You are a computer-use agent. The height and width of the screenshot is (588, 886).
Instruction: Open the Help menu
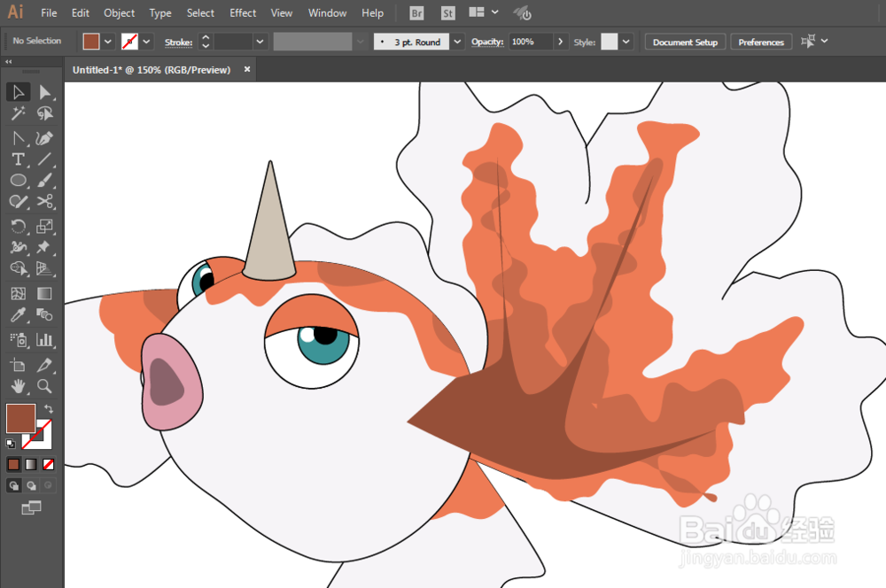372,13
